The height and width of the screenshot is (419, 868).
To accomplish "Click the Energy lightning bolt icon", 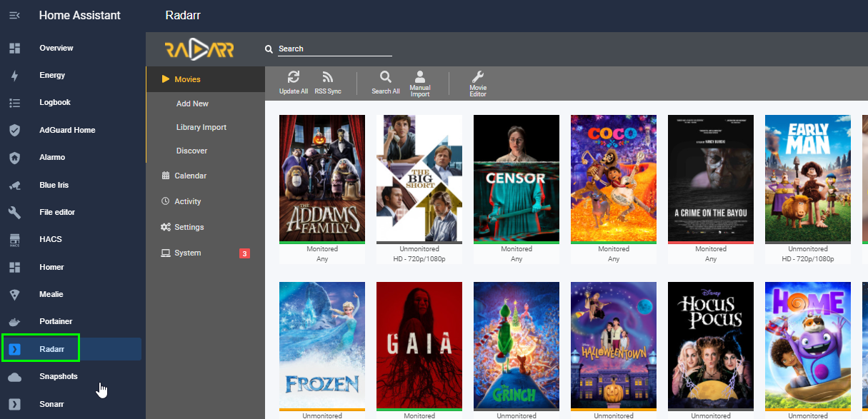I will (x=14, y=75).
